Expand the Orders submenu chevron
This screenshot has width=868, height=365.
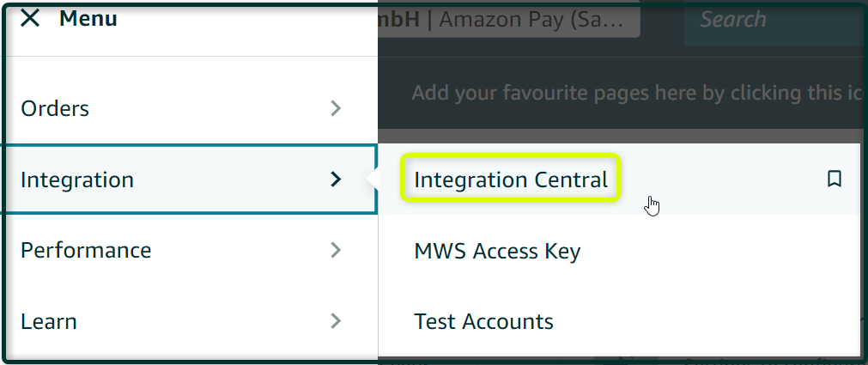pos(335,108)
